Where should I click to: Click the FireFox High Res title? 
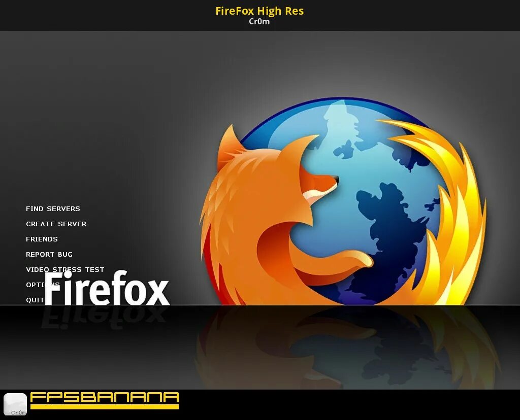259,11
